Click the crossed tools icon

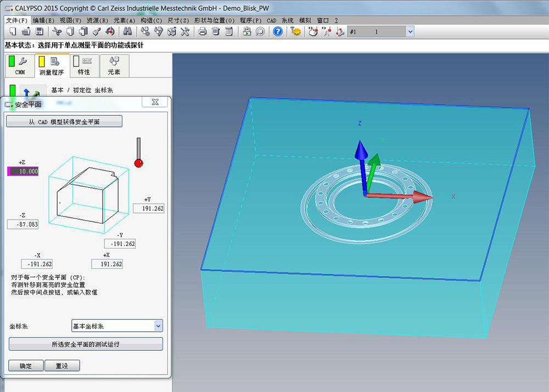185,32
